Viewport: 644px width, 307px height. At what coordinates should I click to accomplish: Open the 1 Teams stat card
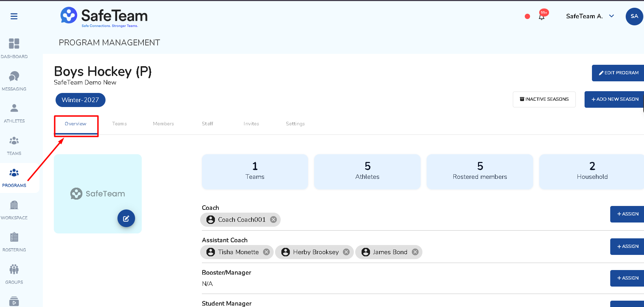point(255,171)
